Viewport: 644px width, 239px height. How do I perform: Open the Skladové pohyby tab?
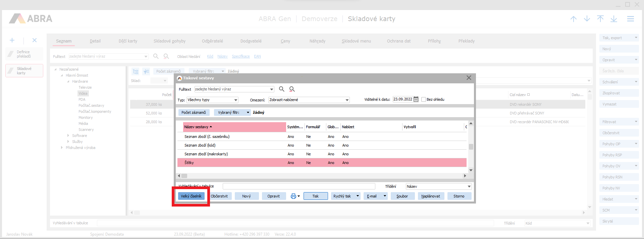pos(169,41)
